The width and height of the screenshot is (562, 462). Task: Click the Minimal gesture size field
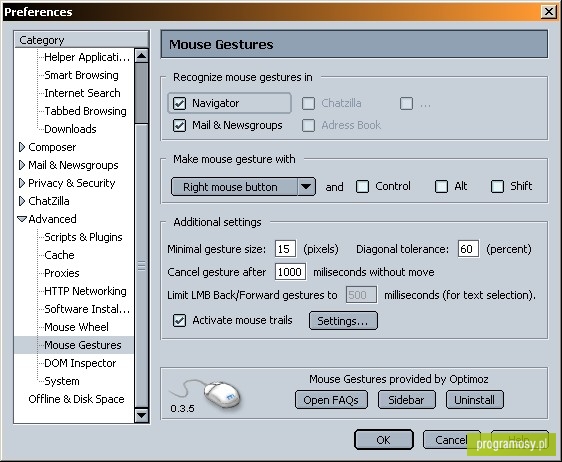click(x=285, y=249)
